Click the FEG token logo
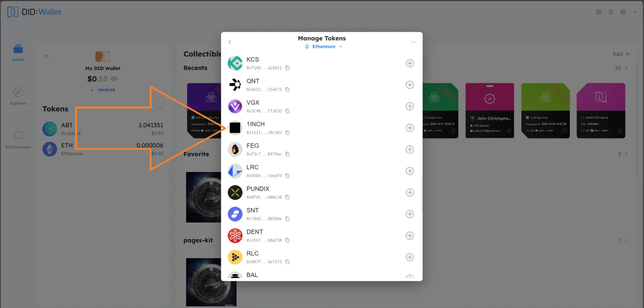 [235, 150]
